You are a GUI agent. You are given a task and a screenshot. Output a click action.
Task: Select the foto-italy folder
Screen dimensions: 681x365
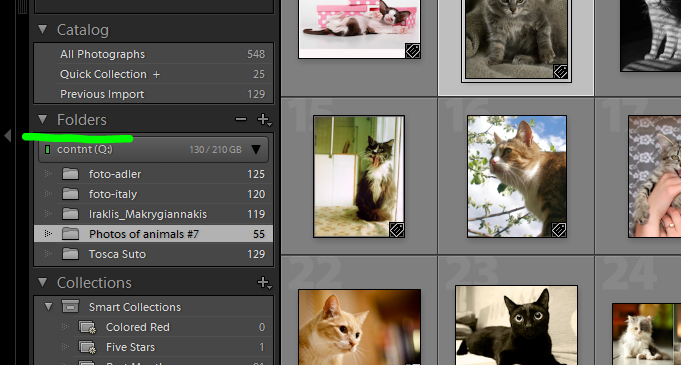[153, 194]
